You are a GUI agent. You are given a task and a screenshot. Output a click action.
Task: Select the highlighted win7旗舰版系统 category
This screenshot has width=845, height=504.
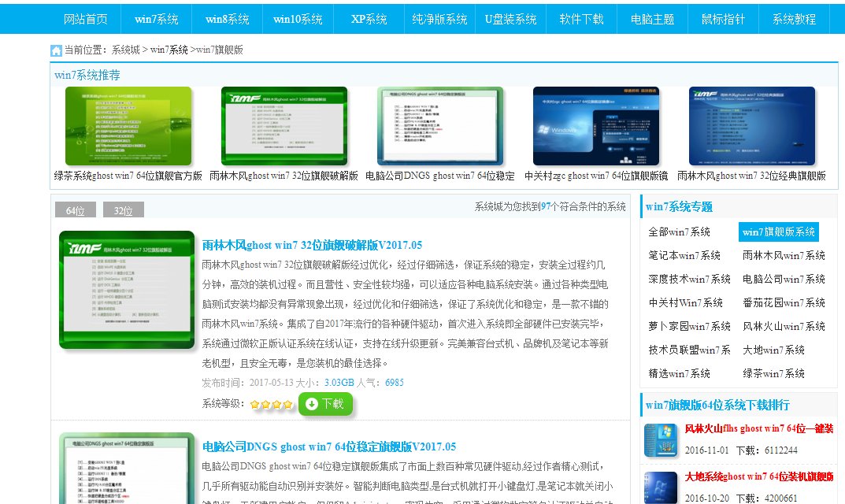[x=777, y=232]
